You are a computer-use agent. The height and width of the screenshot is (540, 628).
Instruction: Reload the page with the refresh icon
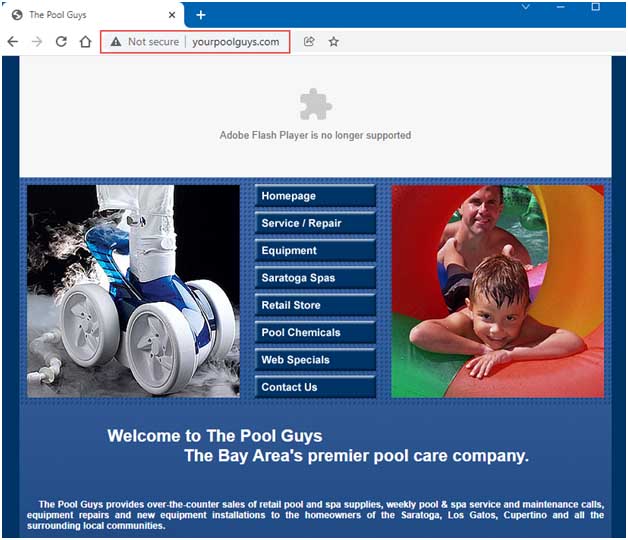61,42
